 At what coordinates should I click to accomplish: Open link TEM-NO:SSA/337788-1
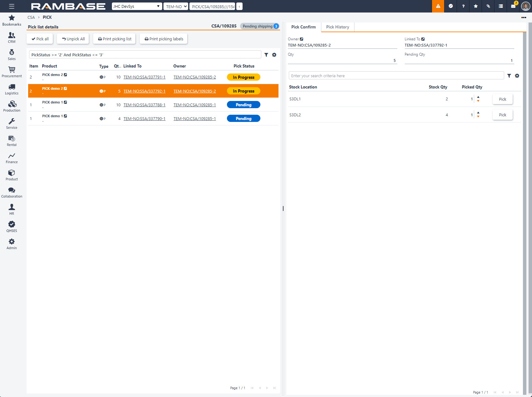pos(144,105)
